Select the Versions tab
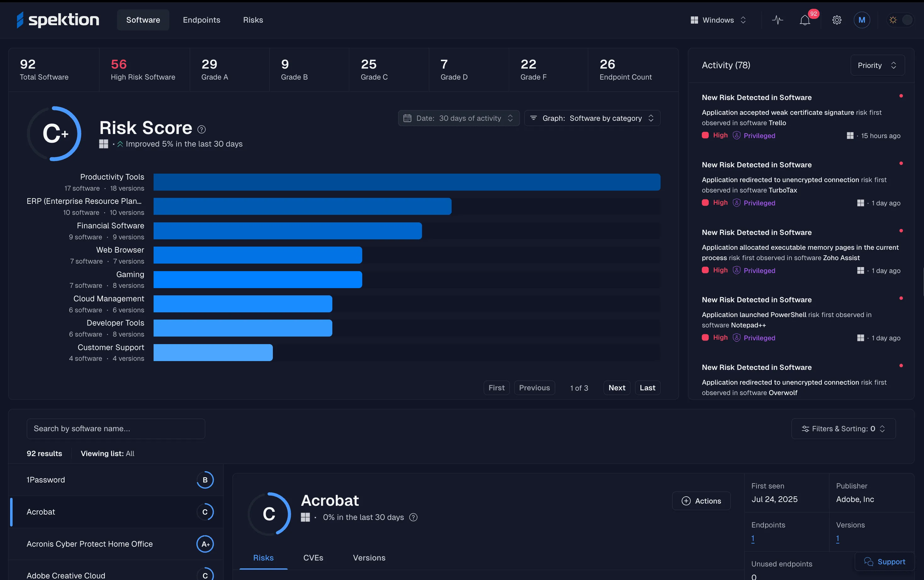Viewport: 924px width, 580px height. click(369, 558)
